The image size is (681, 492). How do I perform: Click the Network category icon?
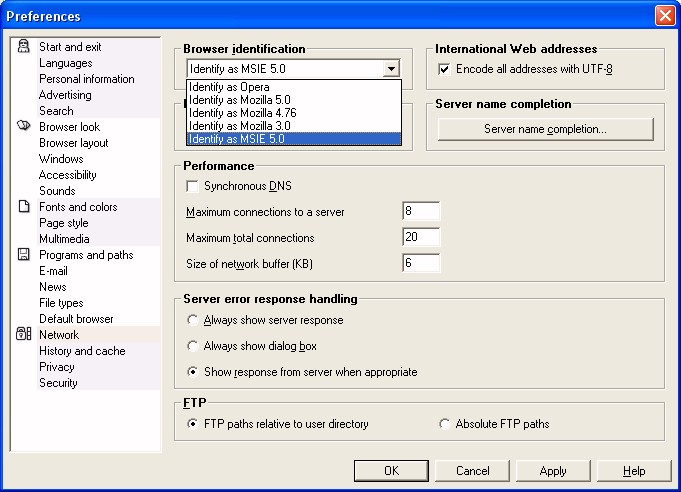point(23,334)
